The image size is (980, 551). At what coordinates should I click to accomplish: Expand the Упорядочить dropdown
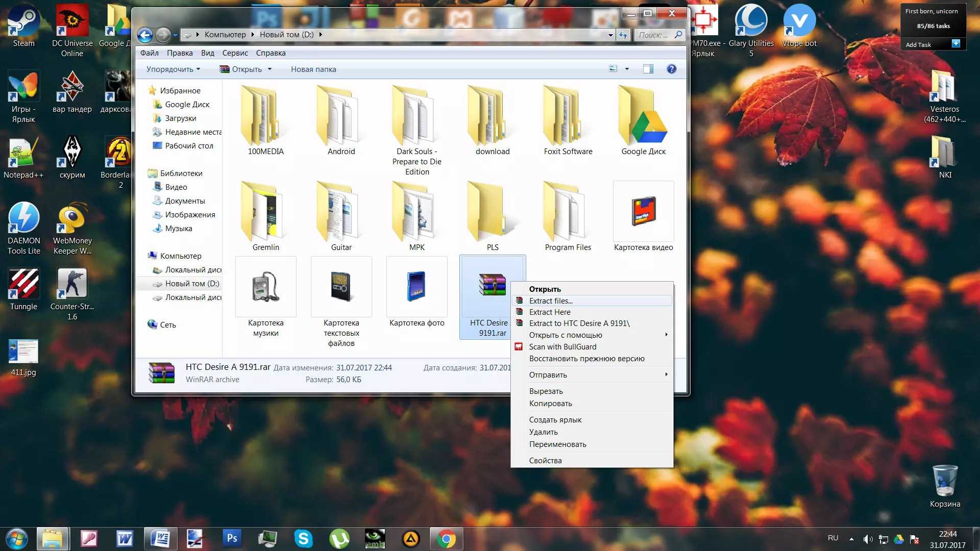point(173,69)
